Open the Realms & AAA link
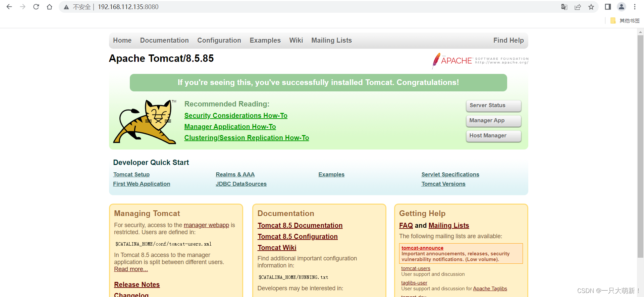This screenshot has width=644, height=297. 235,174
